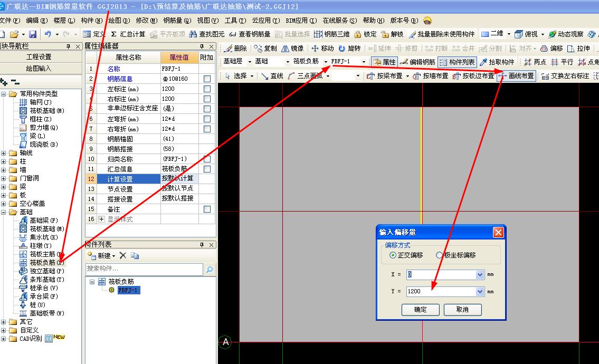The height and width of the screenshot is (364, 599).
Task: Open the 帮助(H) menu
Action: 374,20
